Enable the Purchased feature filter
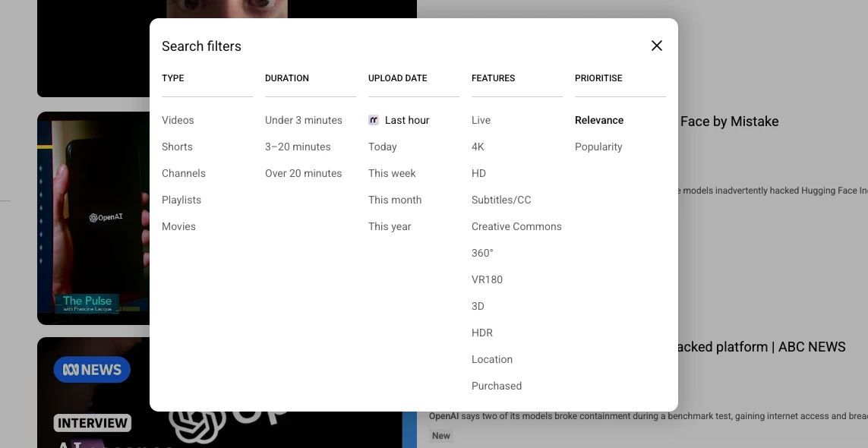 (x=497, y=386)
